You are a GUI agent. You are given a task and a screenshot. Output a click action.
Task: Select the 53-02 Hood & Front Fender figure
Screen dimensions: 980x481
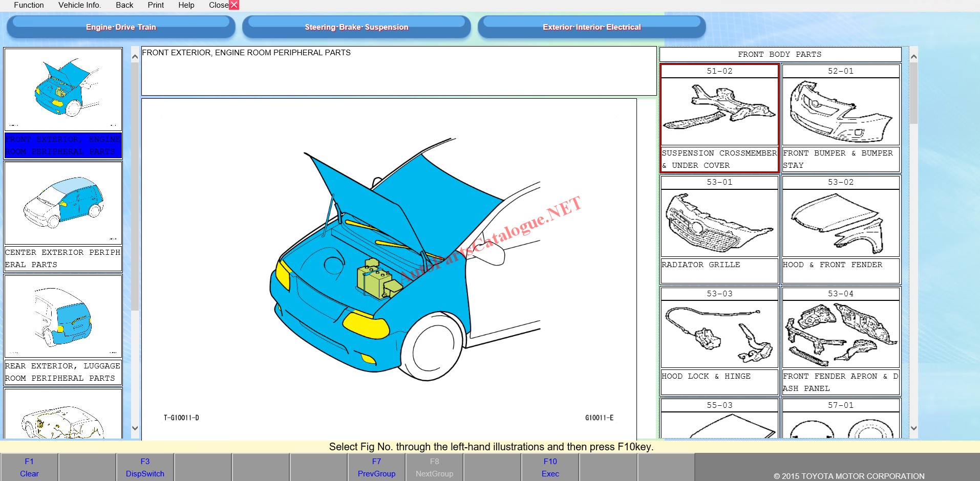point(841,223)
